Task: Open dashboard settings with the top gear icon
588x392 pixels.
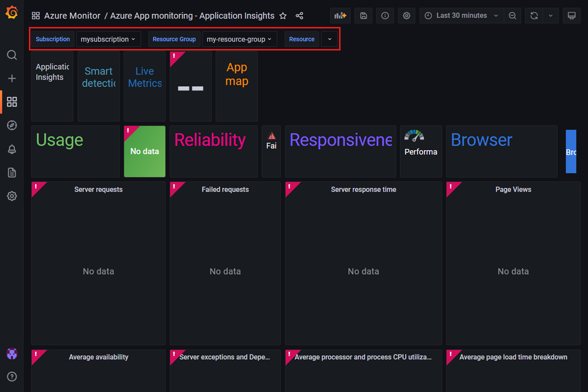Action: pos(406,15)
